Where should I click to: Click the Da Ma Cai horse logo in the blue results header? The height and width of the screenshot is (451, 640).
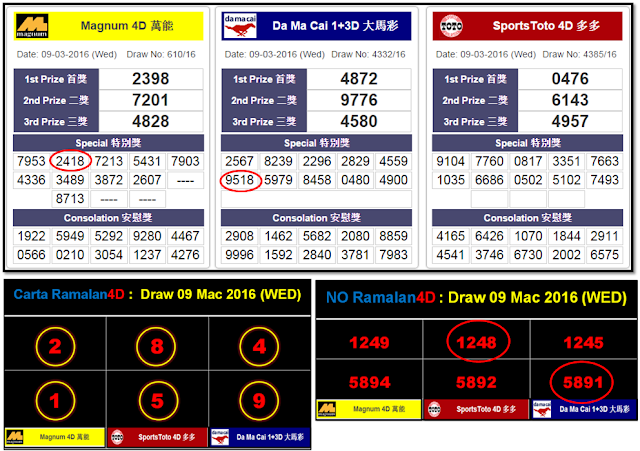point(240,26)
